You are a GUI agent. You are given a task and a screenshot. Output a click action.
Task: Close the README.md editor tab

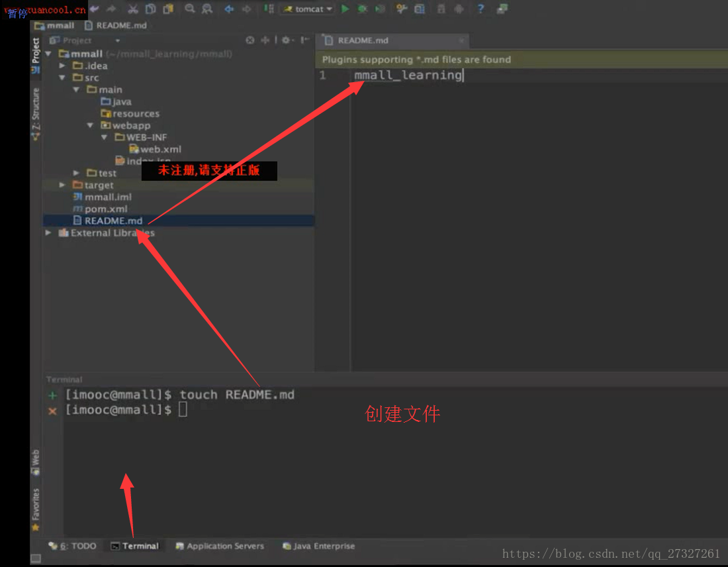(x=461, y=40)
